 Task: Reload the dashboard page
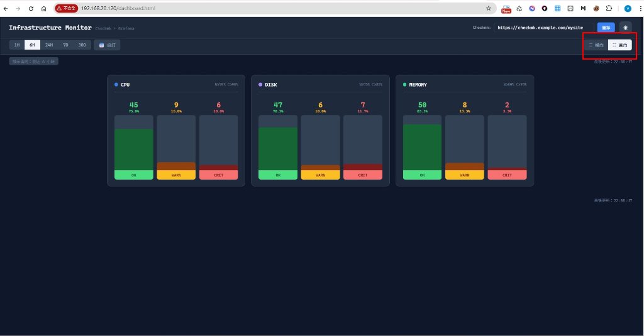coord(31,8)
